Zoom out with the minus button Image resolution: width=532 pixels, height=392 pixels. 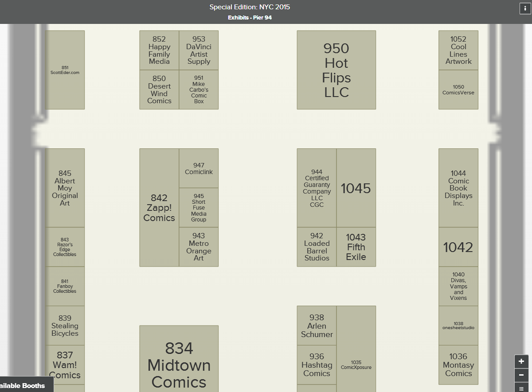(521, 375)
